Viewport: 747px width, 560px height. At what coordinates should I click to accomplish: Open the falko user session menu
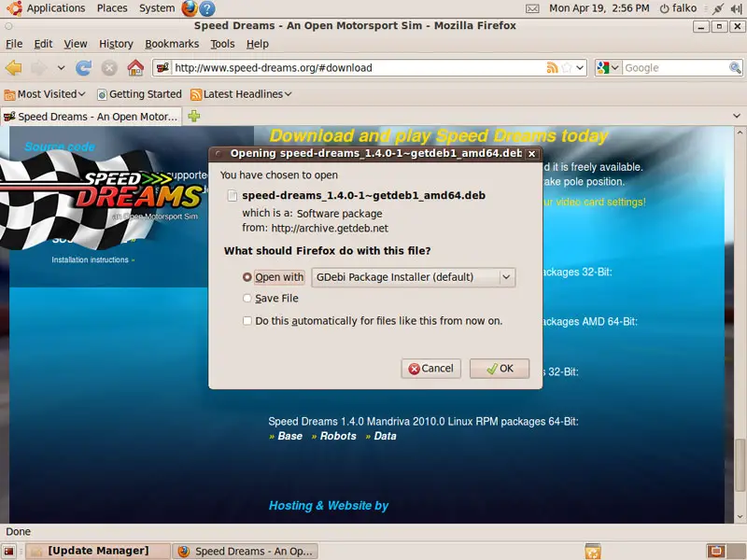tap(678, 8)
